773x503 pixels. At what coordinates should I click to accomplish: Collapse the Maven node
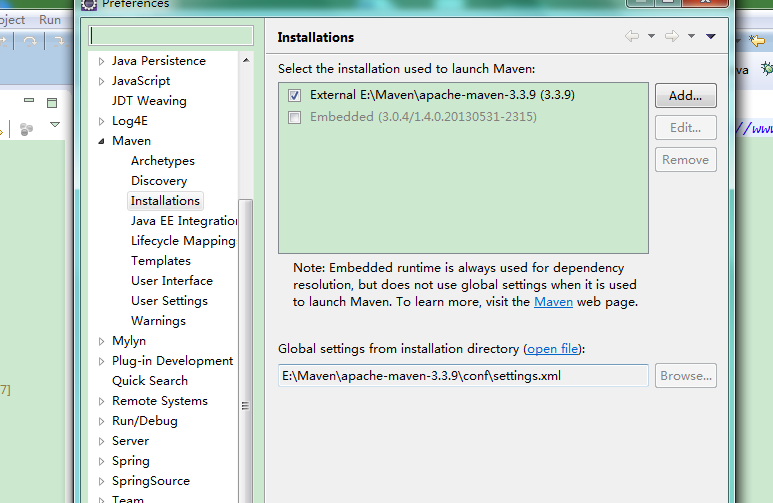click(101, 141)
